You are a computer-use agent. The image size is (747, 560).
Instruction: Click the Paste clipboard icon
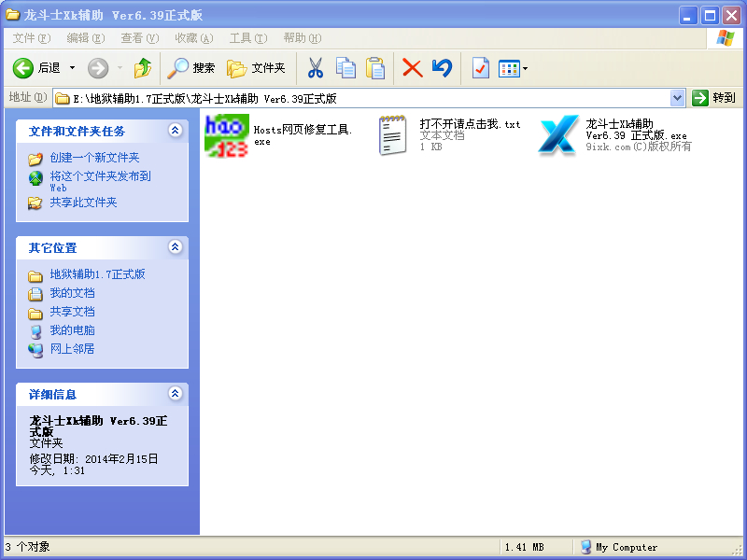point(375,68)
